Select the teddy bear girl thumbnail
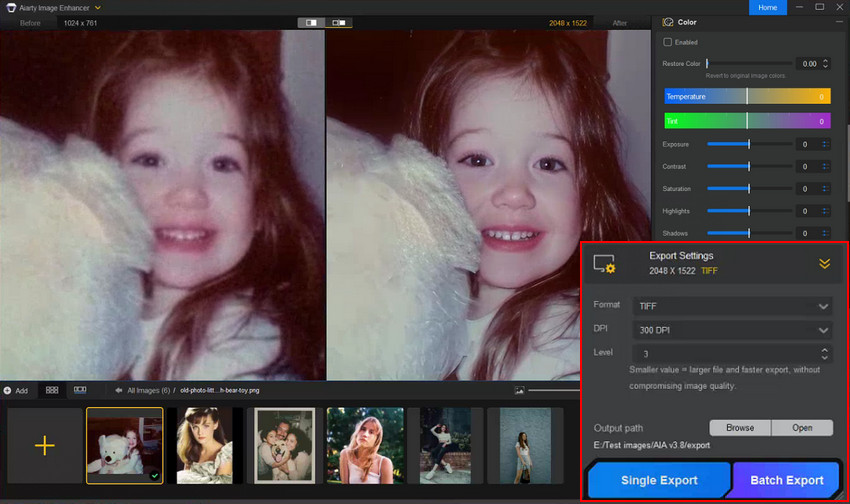 [125, 445]
